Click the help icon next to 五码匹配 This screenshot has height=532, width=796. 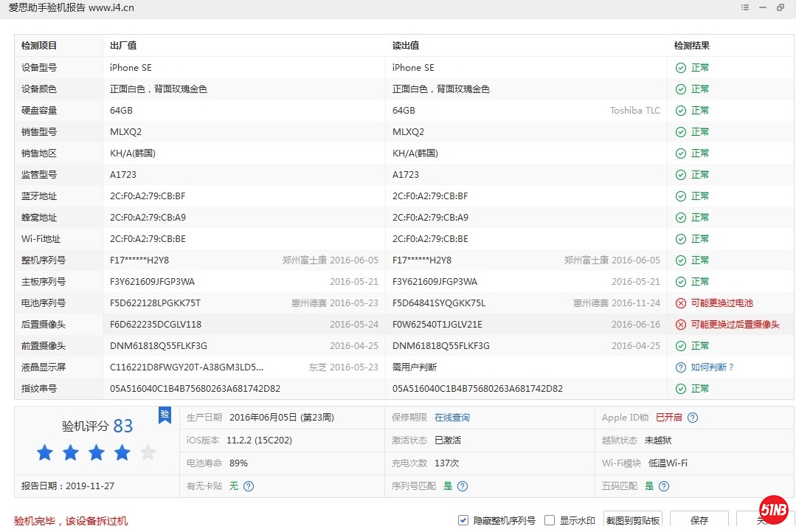coord(664,486)
